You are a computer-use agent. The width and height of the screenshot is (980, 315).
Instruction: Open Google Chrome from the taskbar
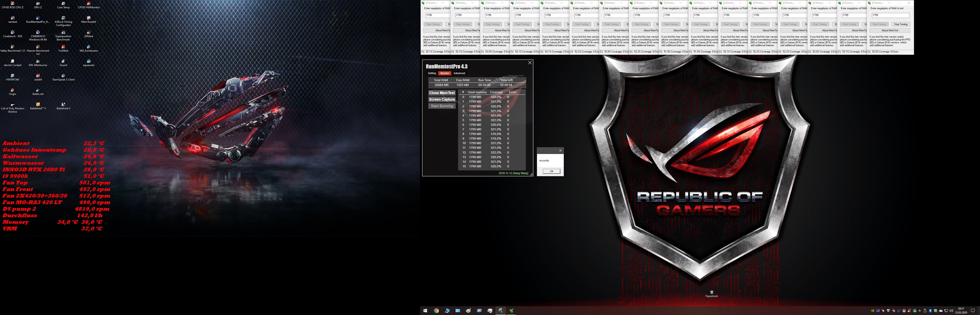(x=436, y=311)
